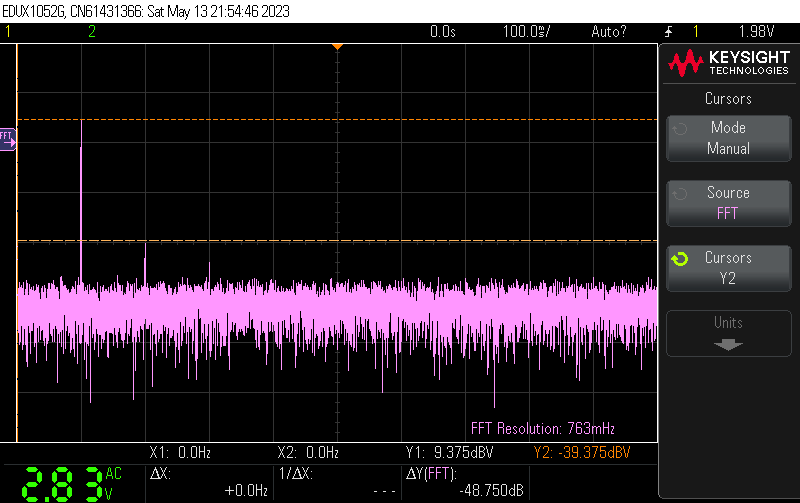
Task: Click the rising-edge trigger slope icon
Action: click(668, 32)
